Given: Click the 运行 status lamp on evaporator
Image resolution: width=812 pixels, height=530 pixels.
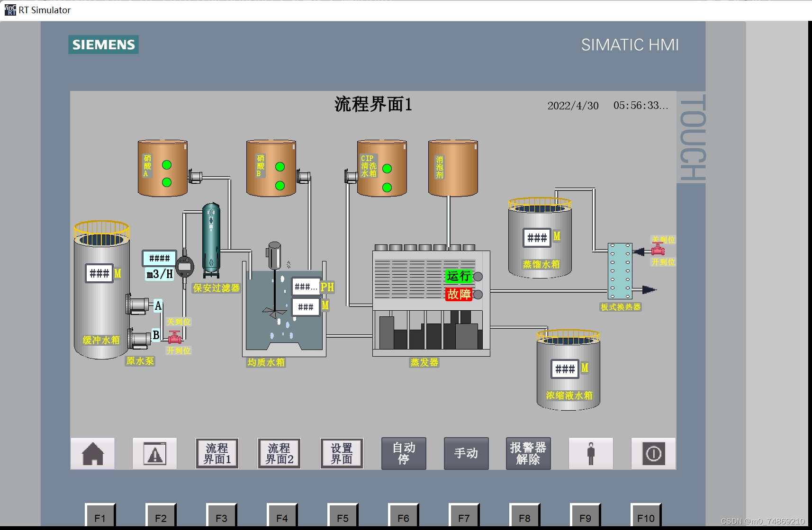Looking at the screenshot, I should 478,277.
